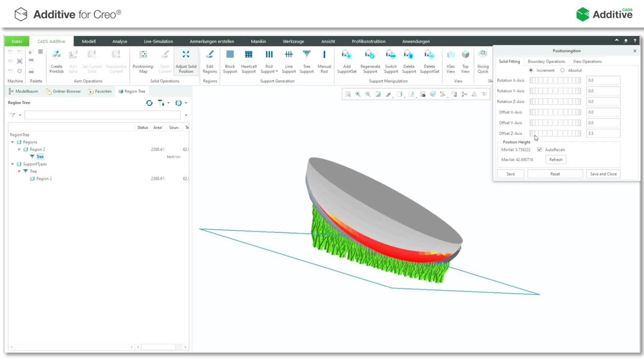Click the camera saved-views icon in view toolbar

(423, 94)
